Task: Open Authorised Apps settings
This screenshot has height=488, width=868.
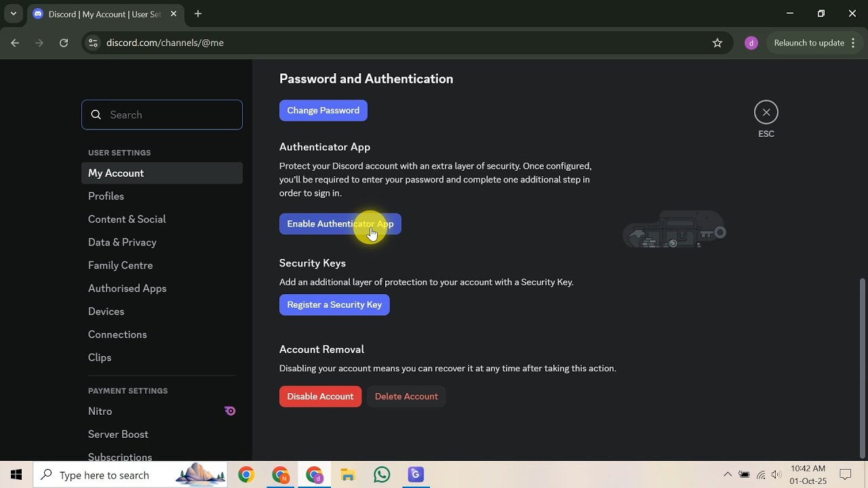Action: (162, 288)
